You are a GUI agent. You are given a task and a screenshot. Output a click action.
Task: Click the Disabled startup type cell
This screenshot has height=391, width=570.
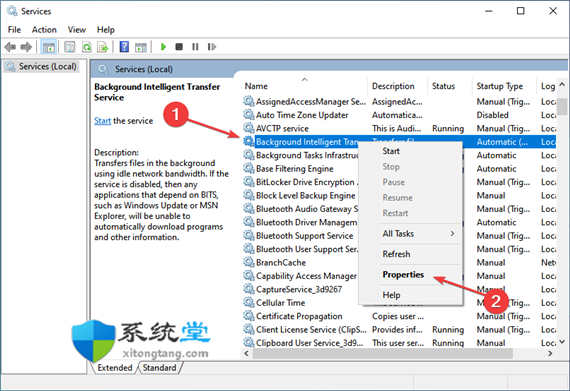tap(493, 115)
